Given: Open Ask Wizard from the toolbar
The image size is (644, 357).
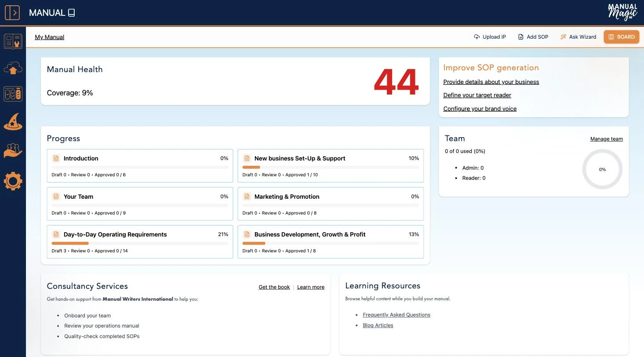Looking at the screenshot, I should (x=578, y=37).
